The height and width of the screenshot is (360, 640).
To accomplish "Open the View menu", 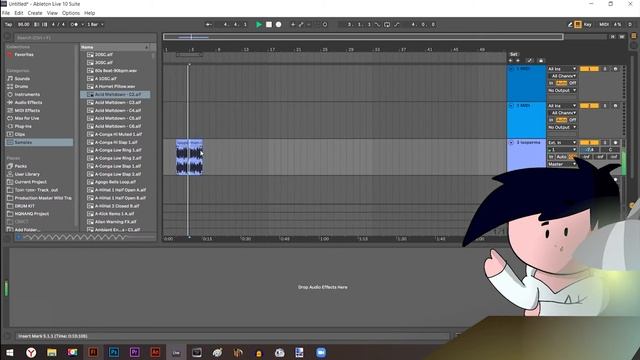I will click(x=52, y=13).
